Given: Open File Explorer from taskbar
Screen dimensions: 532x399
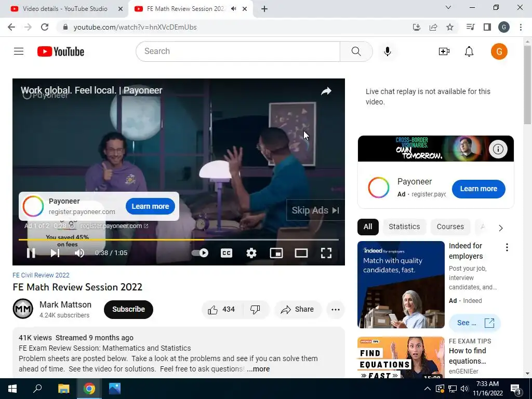Looking at the screenshot, I should (63, 389).
